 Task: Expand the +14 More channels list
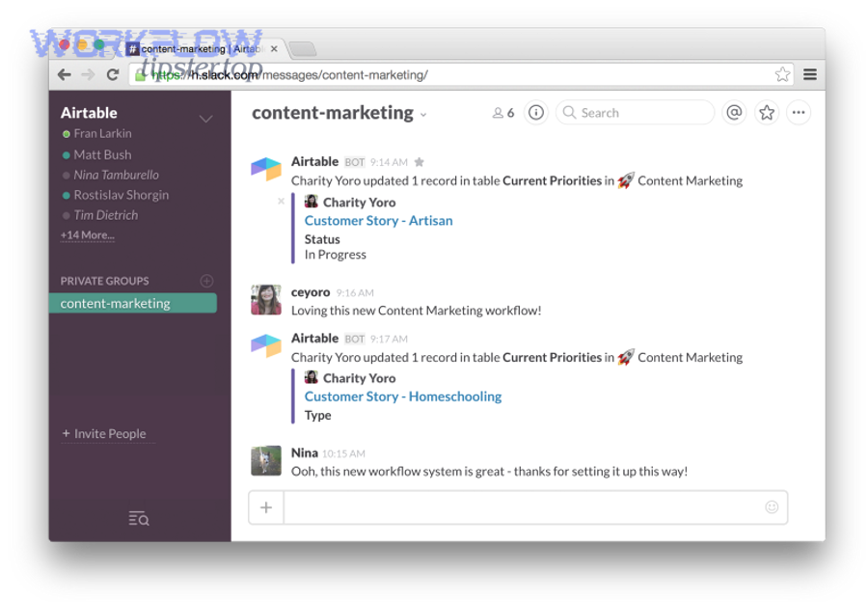(87, 234)
